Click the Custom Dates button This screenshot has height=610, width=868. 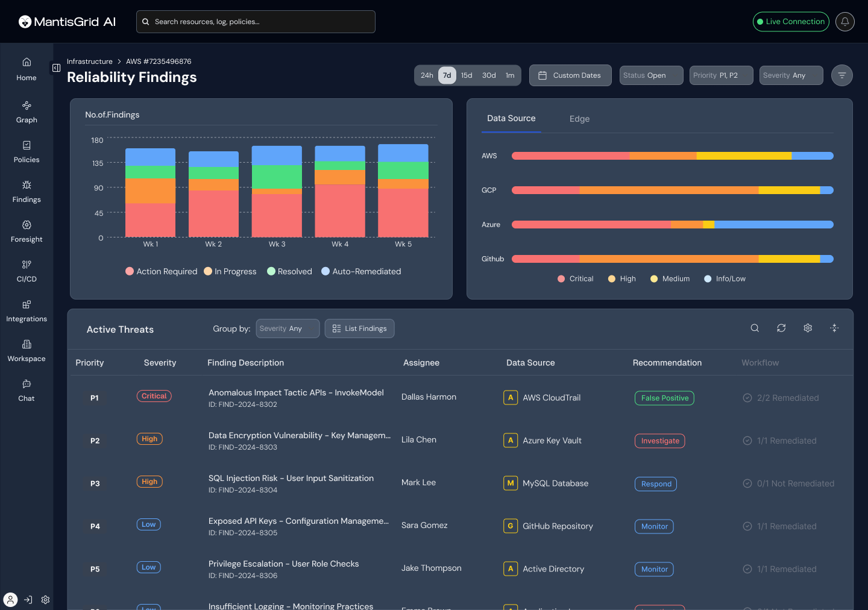tap(570, 75)
